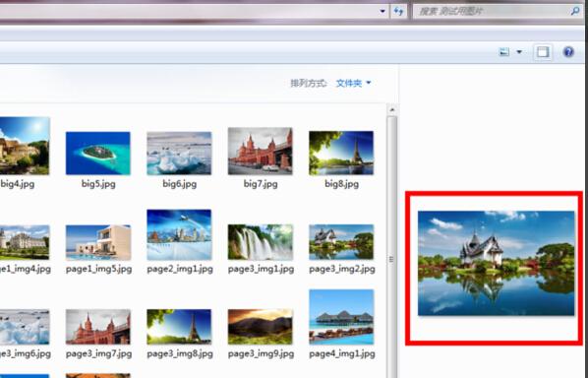588x378 pixels.
Task: Click the change view icon
Action: [504, 52]
